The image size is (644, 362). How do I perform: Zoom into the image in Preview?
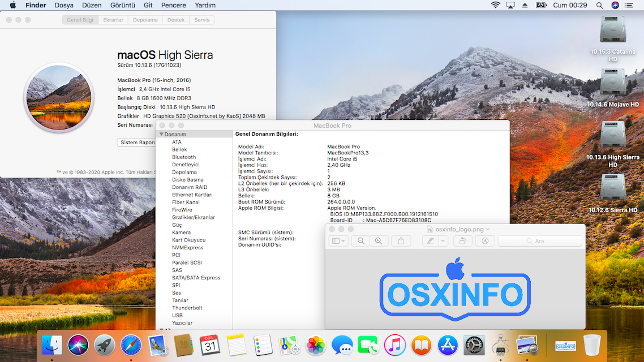tap(378, 240)
